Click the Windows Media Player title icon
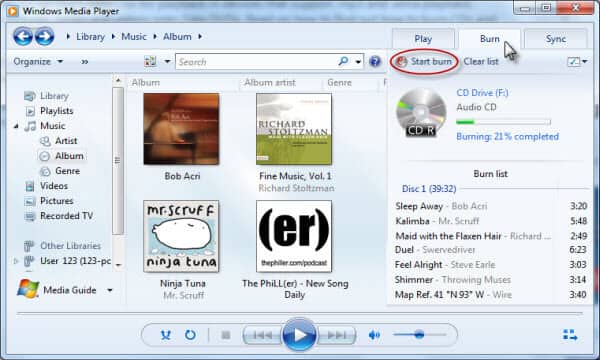This screenshot has height=360, width=600. click(13, 11)
